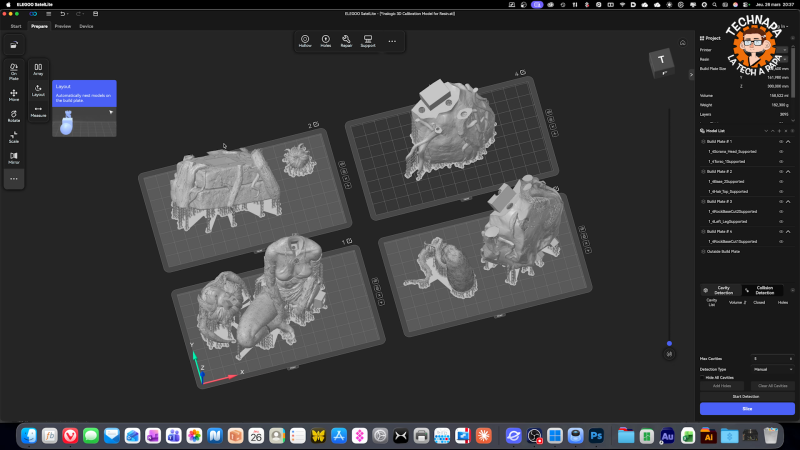Screen dimensions: 800x450
Task: Click the blue Slice button
Action: (747, 409)
